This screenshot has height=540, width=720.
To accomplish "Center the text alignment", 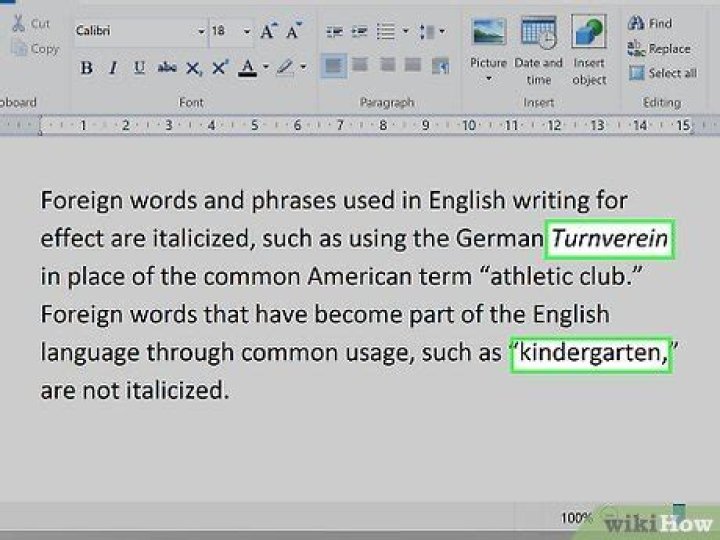I will coord(360,65).
